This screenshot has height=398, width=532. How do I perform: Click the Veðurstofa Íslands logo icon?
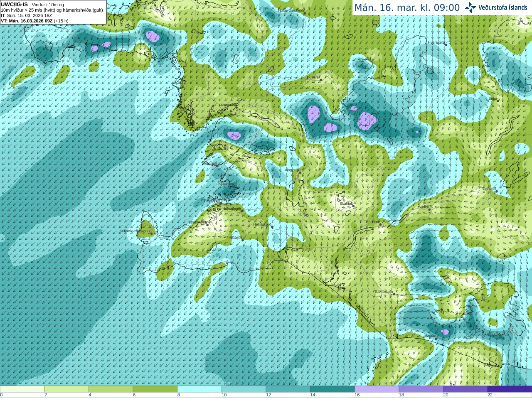470,7
